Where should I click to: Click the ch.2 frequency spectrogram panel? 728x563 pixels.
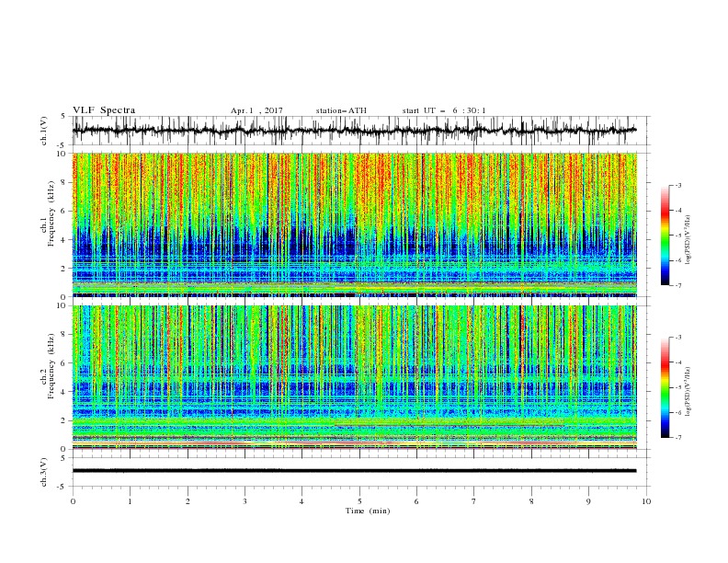click(x=354, y=377)
